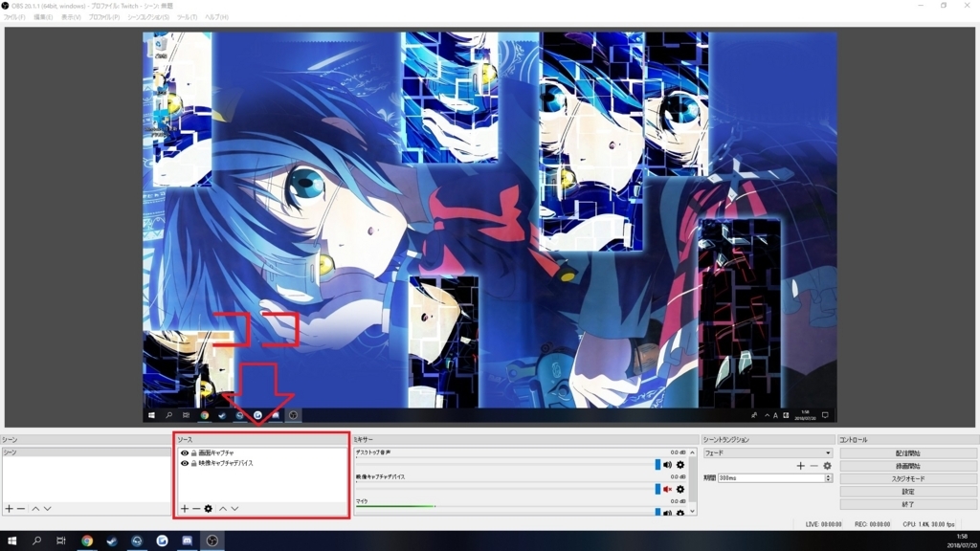Click the OBS logo in the title bar
The width and height of the screenshot is (980, 551).
5,6
